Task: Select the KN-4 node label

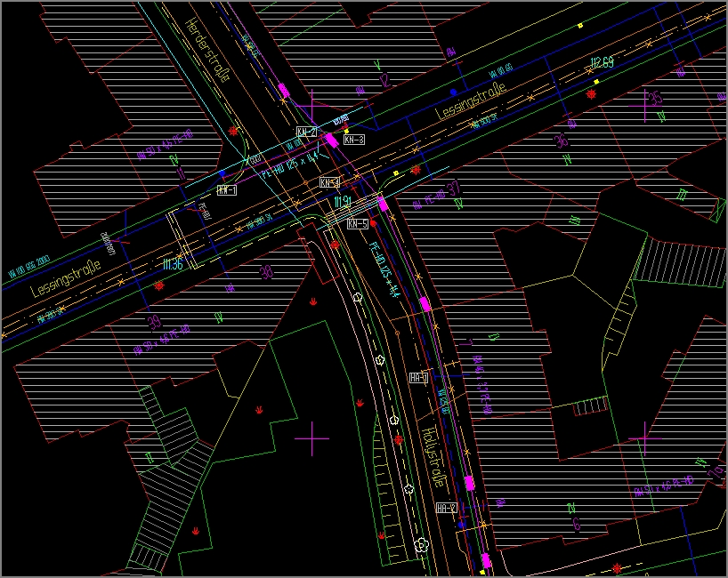Action: pos(329,182)
